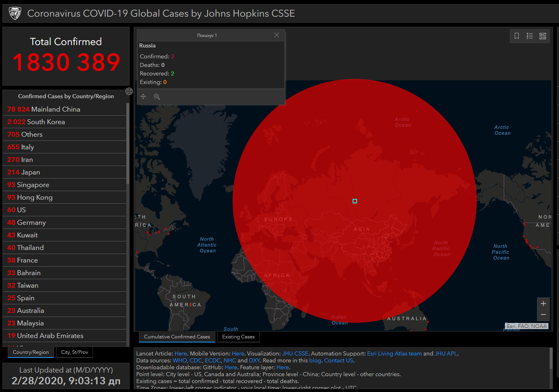
Task: Open the Esri Living Atlas team link
Action: [394, 353]
